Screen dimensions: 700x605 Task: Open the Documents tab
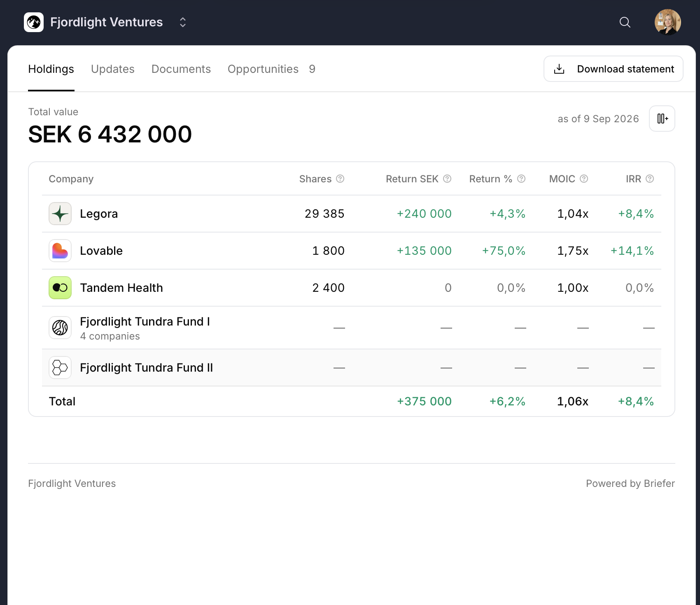181,69
